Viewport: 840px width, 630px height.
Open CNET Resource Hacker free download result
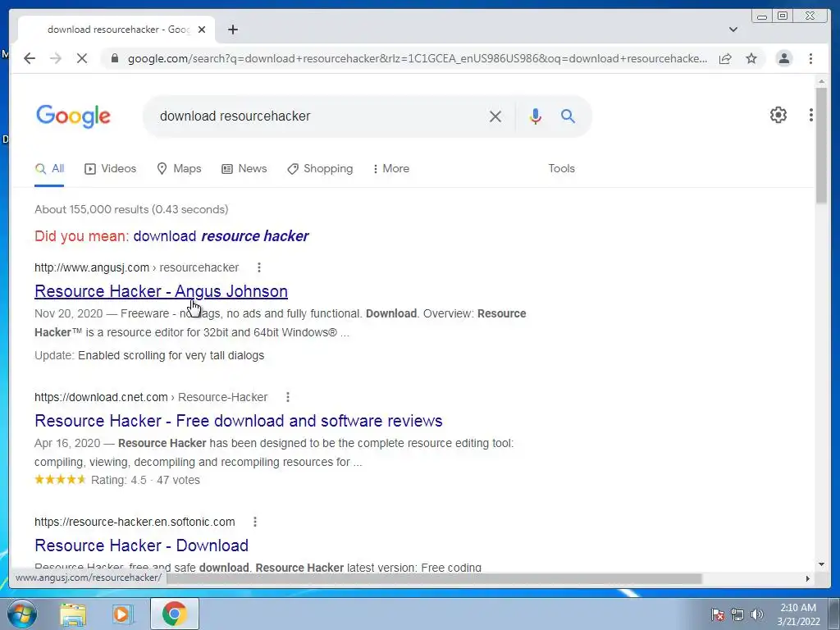point(239,421)
